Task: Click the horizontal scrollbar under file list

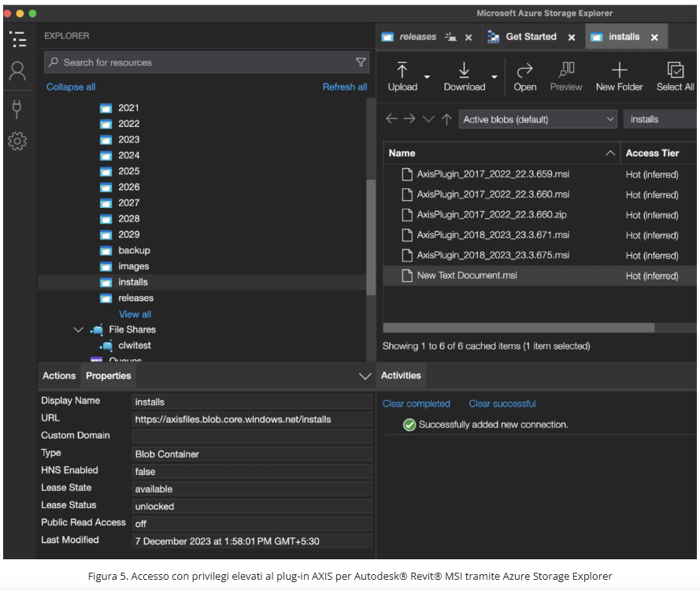Action: pyautogui.click(x=518, y=328)
